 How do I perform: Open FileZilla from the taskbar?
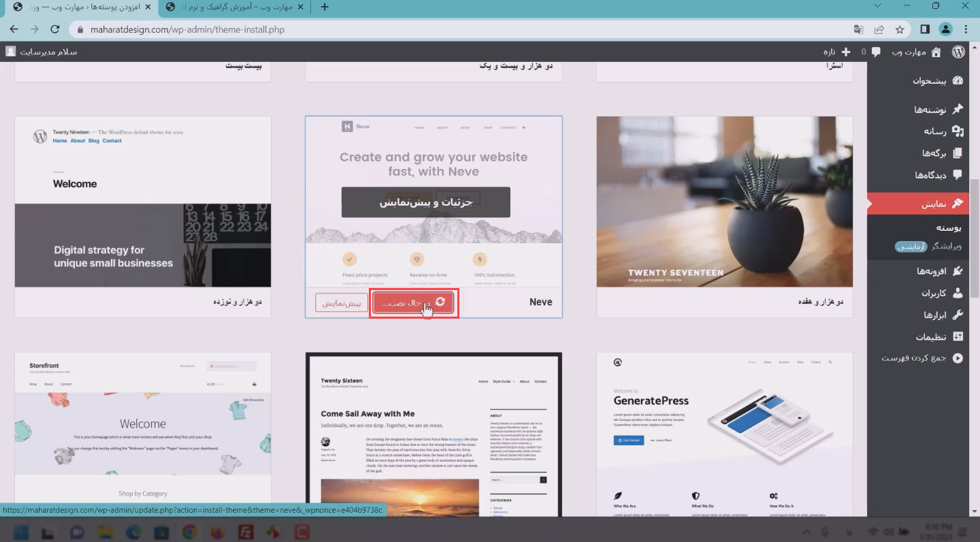tap(244, 532)
